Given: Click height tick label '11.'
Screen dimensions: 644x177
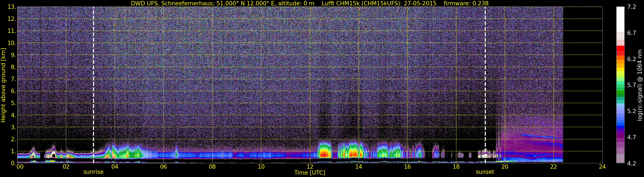Looking at the screenshot, I should [x=11, y=31].
